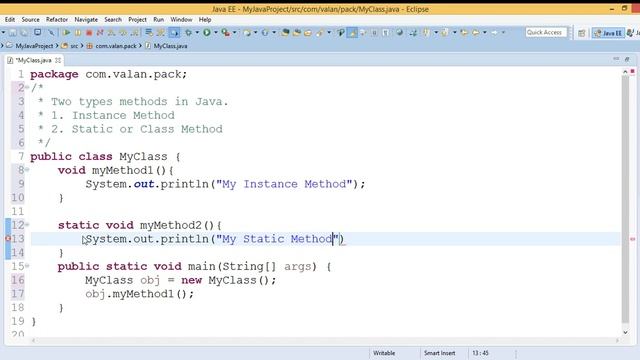Click the Step Into icon
The width and height of the screenshot is (640, 360).
[x=111, y=32]
